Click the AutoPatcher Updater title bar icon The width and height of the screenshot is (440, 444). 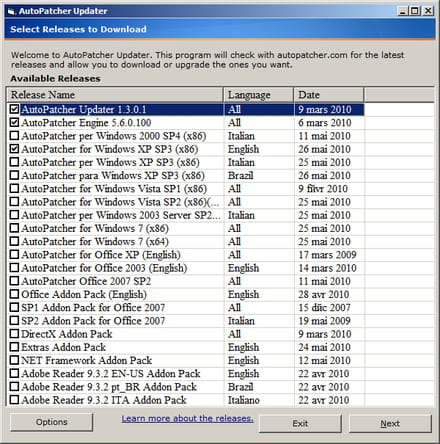click(11, 11)
